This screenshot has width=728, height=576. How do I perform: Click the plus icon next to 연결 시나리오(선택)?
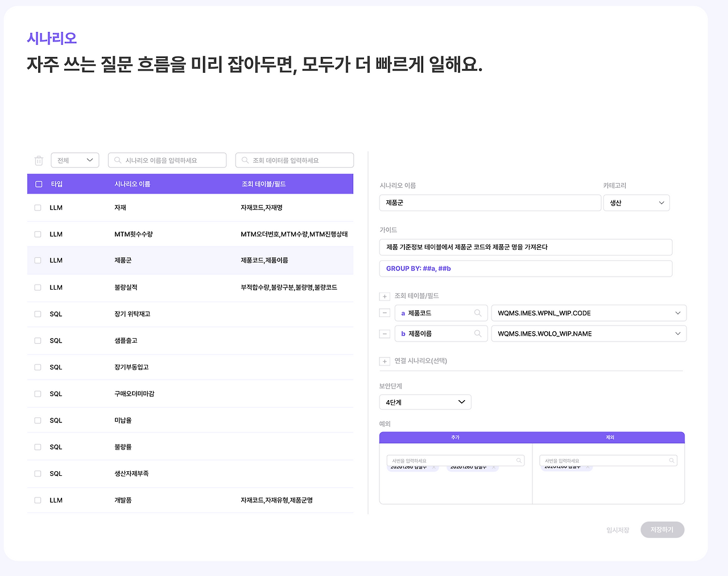pyautogui.click(x=384, y=361)
